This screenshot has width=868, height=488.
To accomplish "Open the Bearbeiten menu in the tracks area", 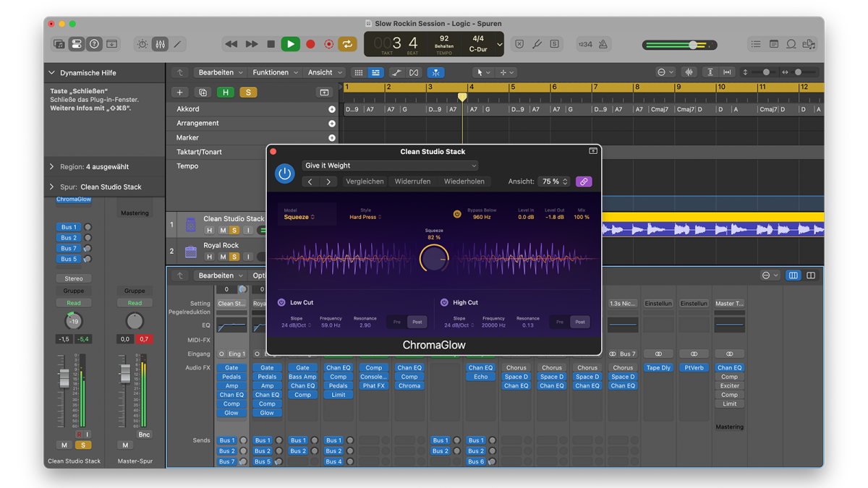I will click(x=221, y=72).
